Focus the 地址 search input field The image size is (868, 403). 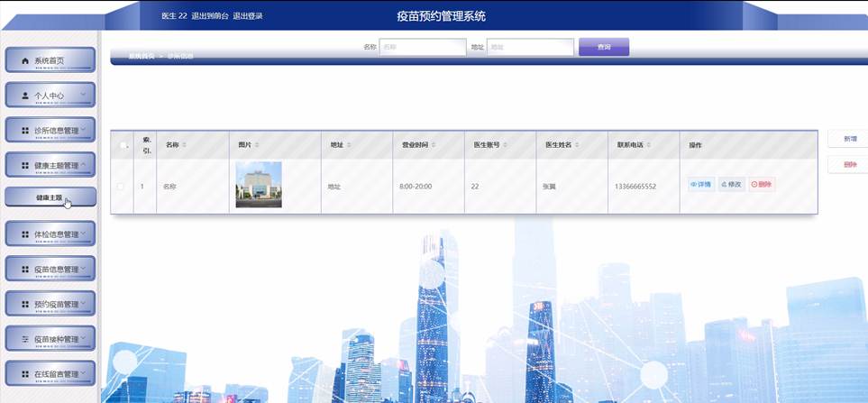coord(530,47)
